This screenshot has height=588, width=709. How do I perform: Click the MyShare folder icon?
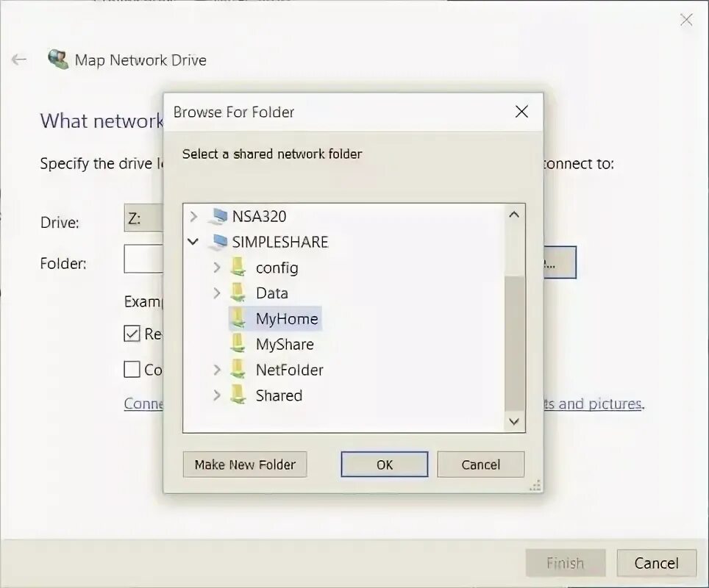click(238, 344)
